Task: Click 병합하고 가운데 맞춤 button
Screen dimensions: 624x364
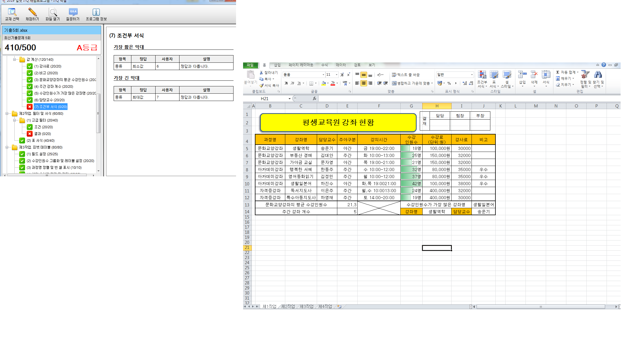Action: click(411, 83)
